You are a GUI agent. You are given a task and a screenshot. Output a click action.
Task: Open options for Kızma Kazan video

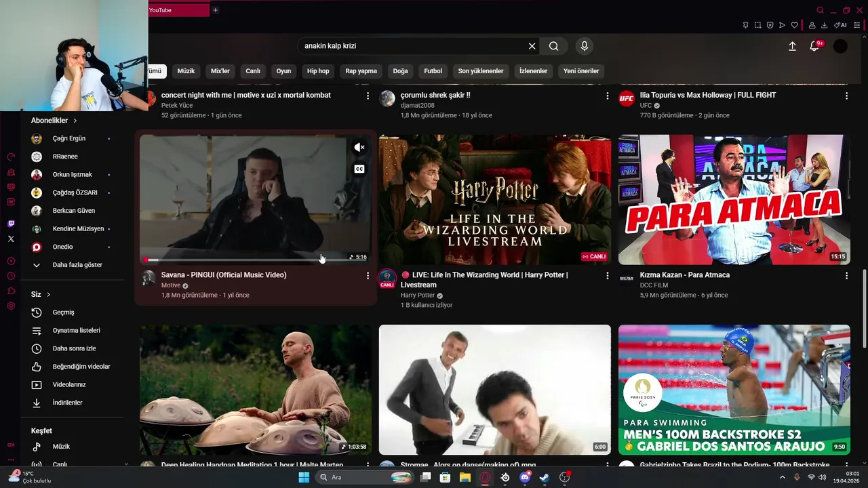click(x=846, y=276)
